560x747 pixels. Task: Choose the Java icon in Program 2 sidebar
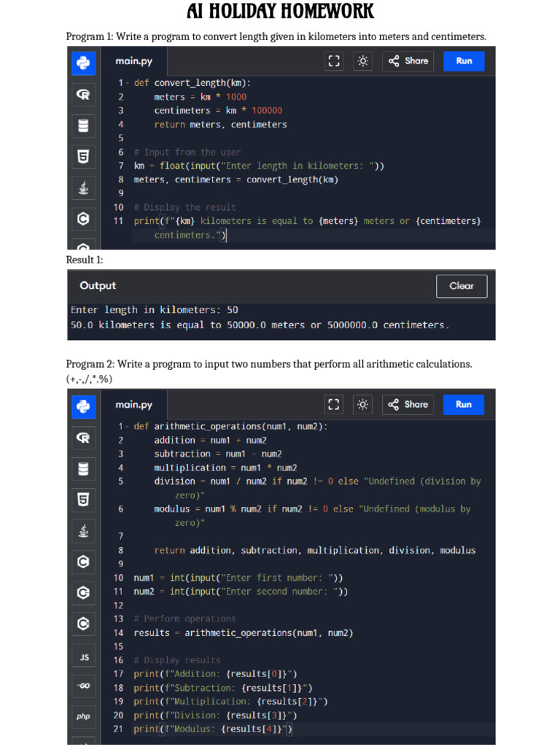[x=83, y=531]
